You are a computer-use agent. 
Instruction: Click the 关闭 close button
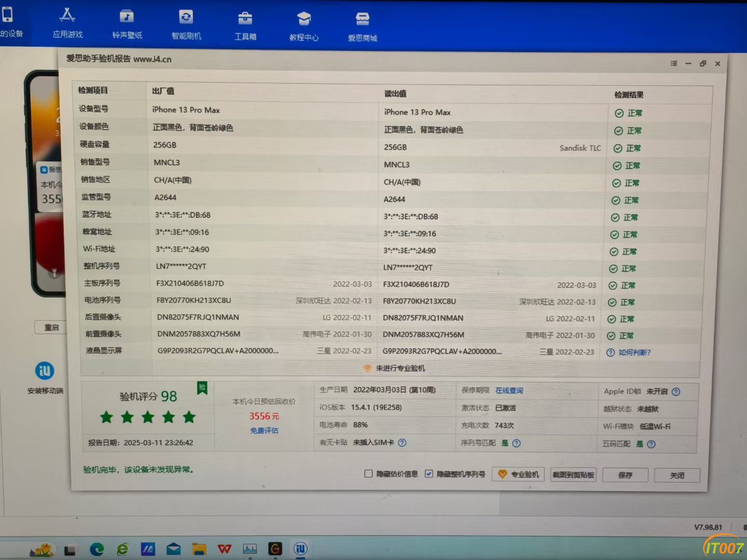[x=677, y=475]
